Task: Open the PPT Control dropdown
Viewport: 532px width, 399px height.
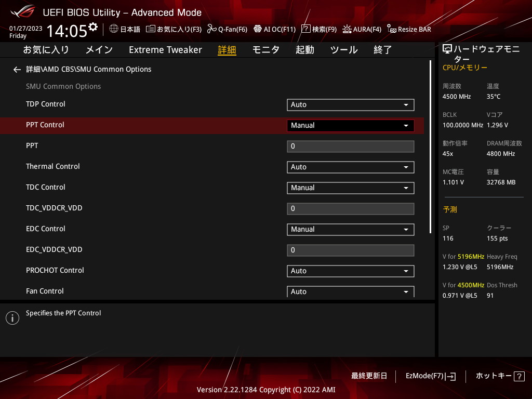Action: [x=351, y=126]
